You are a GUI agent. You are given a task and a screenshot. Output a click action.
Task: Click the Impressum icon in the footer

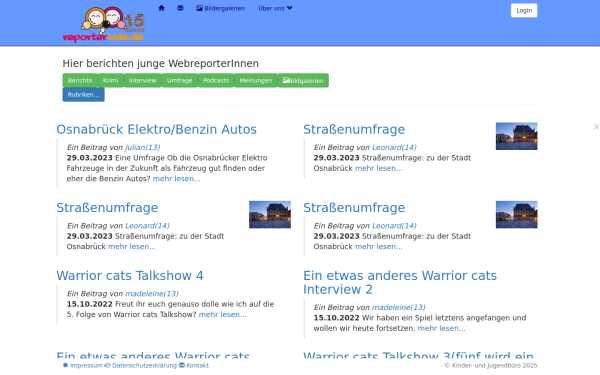pos(65,365)
